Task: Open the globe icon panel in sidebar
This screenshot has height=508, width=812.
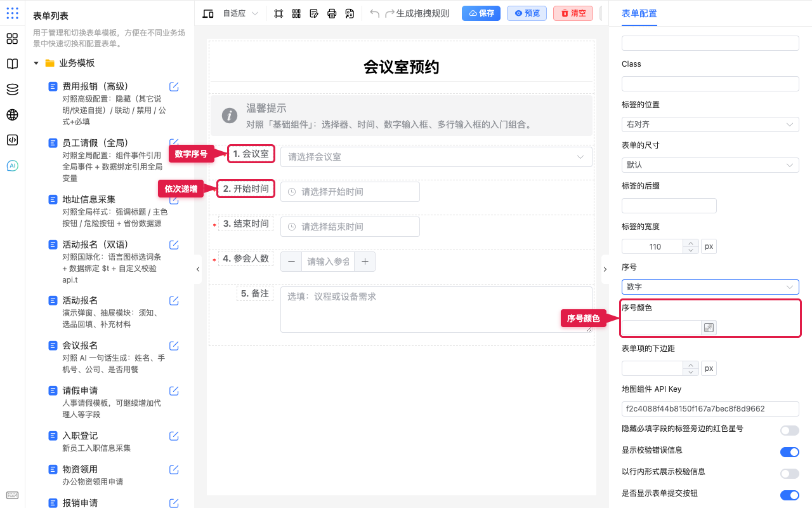Action: (x=12, y=115)
